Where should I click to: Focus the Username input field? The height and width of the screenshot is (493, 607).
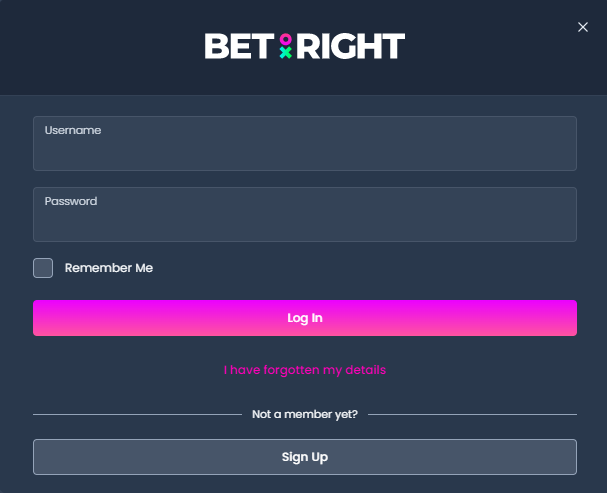[305, 144]
